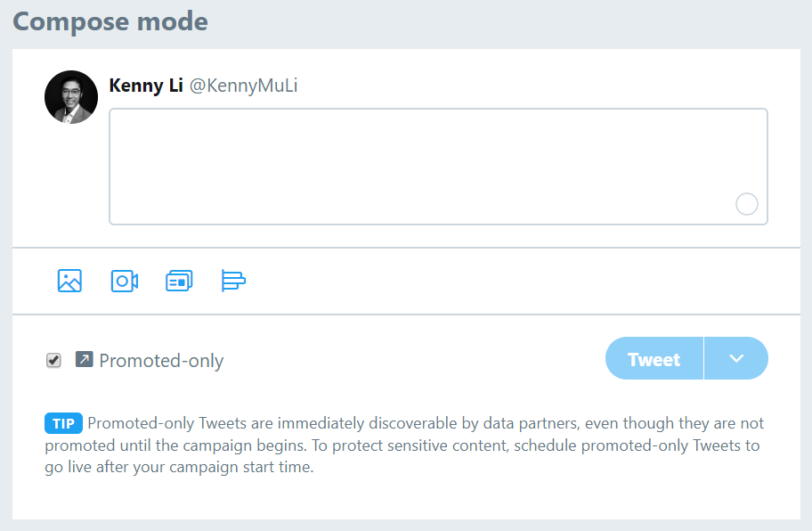Click the blue TIP badge
Screen dimensions: 812x531
(63, 423)
